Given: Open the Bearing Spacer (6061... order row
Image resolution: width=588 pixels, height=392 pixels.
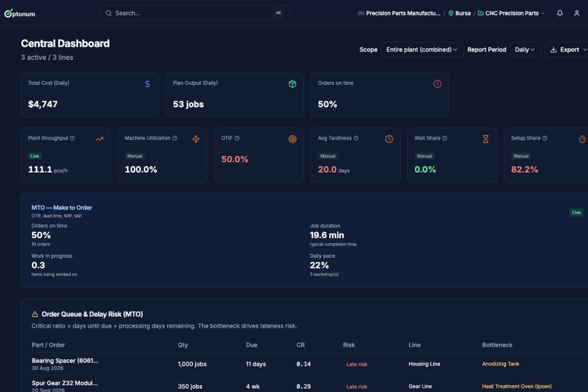Looking at the screenshot, I should click(x=306, y=364).
